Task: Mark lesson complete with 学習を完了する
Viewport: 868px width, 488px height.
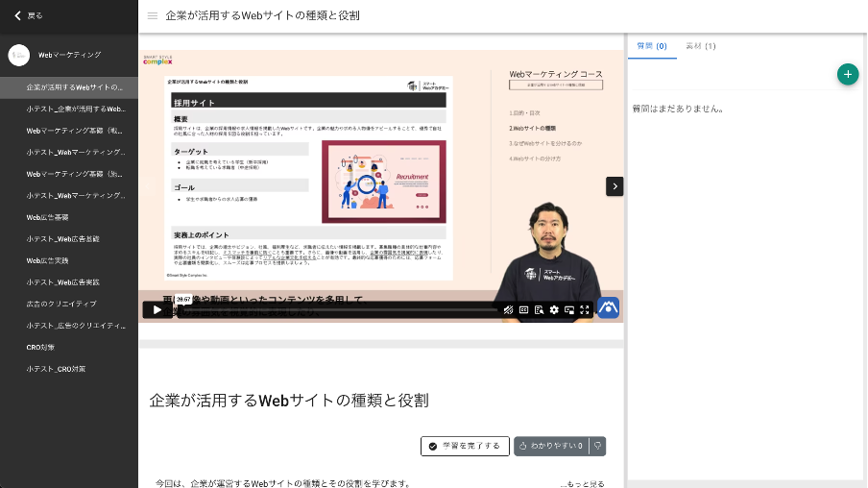Action: click(465, 446)
